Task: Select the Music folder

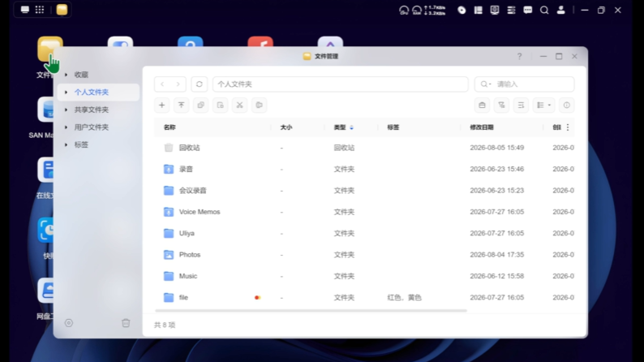Action: [x=188, y=276]
